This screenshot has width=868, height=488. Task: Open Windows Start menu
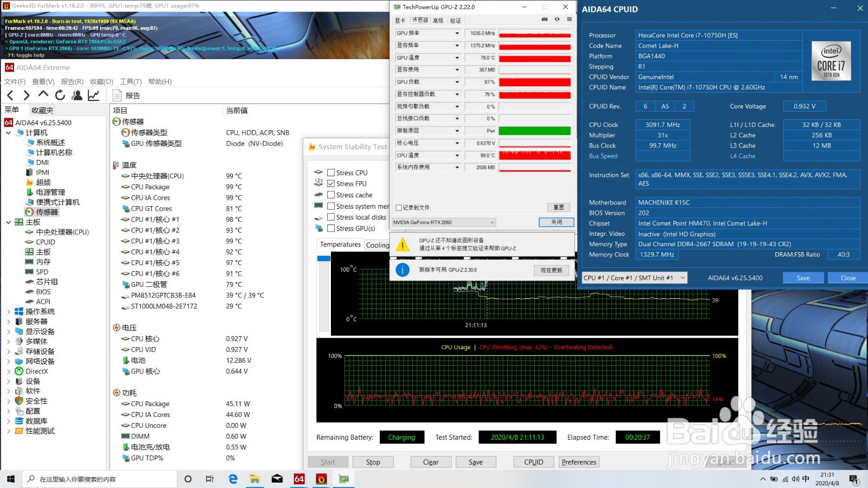point(11,479)
